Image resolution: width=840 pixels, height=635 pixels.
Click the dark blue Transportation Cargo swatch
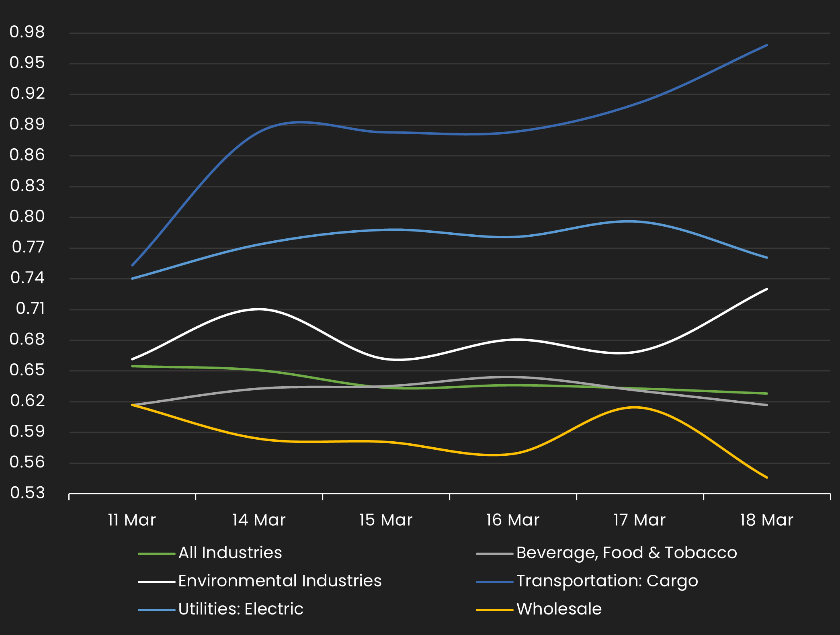tap(494, 582)
